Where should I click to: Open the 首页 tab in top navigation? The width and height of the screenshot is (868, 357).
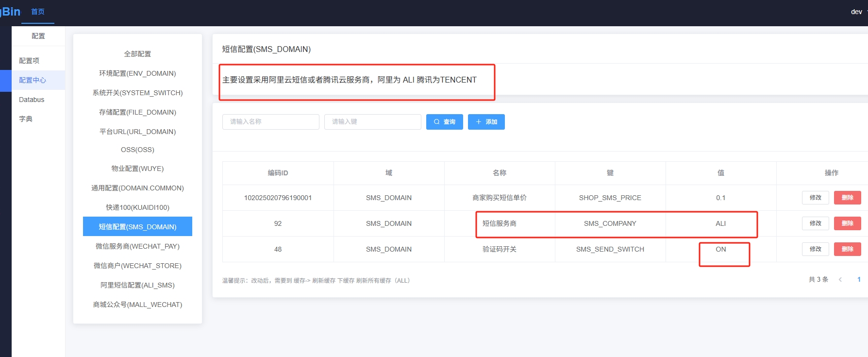[38, 12]
